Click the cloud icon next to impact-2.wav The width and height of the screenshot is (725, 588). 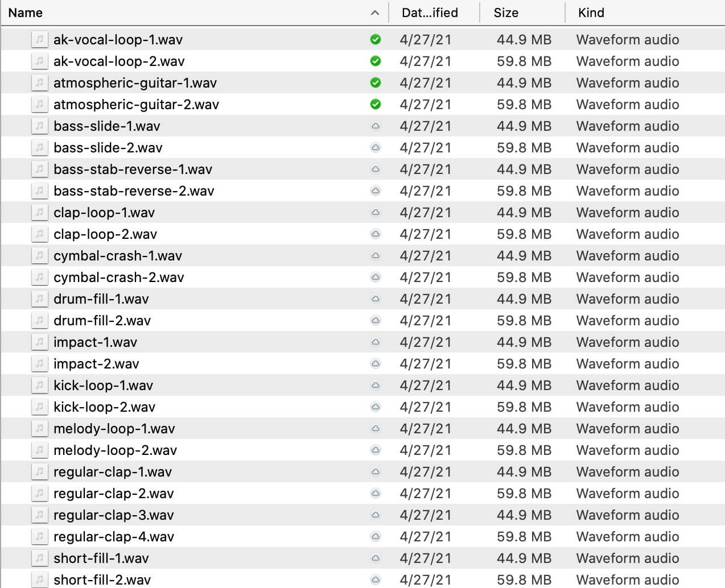pyautogui.click(x=375, y=364)
